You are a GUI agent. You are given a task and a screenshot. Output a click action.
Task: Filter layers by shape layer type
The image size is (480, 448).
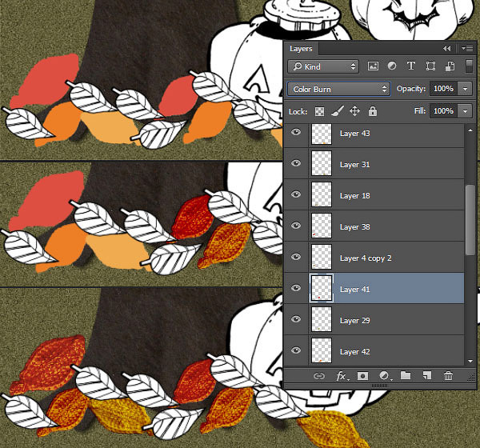point(430,66)
